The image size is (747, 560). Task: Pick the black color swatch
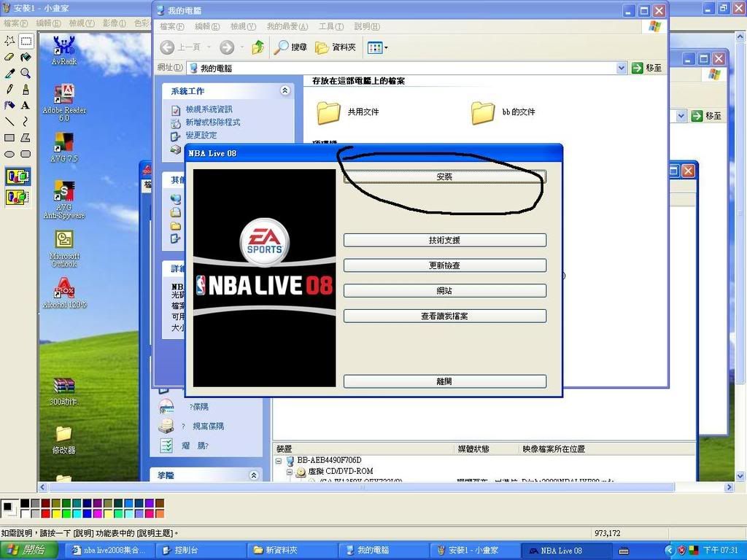25,503
